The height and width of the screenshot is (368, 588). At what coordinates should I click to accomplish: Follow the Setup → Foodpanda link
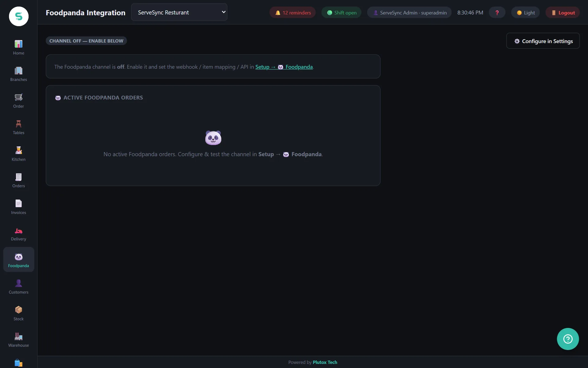pos(284,67)
